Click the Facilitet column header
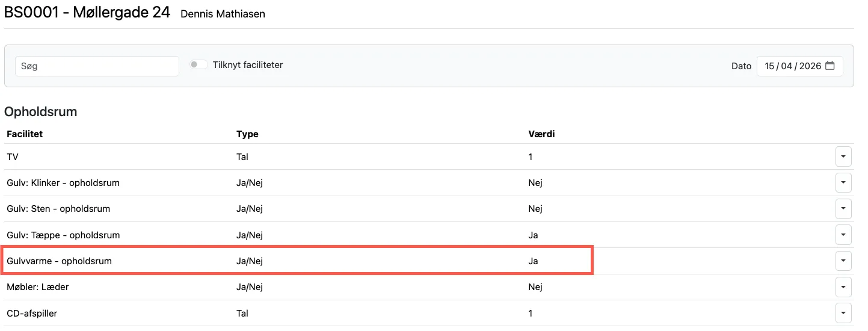 tap(25, 134)
